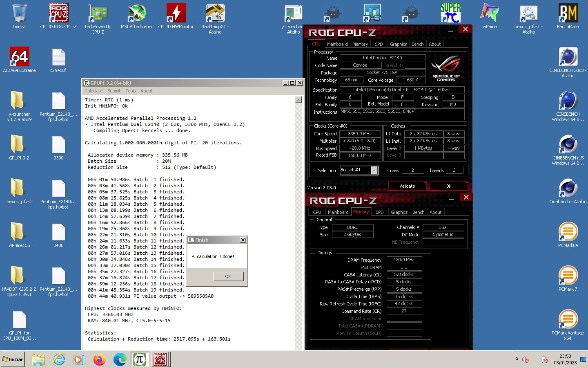Click the Action Center flag tray icon

pyautogui.click(x=545, y=359)
